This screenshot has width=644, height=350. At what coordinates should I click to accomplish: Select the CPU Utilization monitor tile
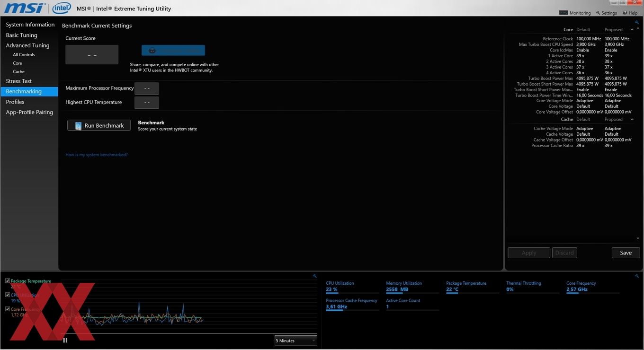point(353,287)
